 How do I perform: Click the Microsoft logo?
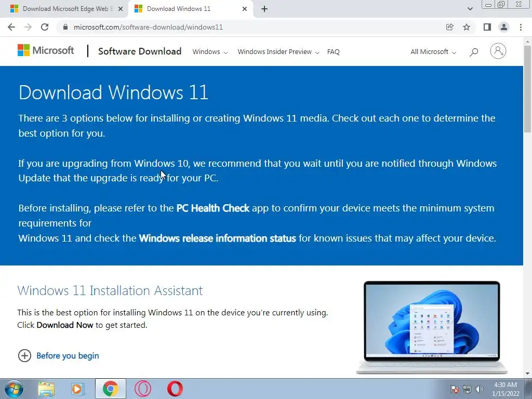pos(46,50)
